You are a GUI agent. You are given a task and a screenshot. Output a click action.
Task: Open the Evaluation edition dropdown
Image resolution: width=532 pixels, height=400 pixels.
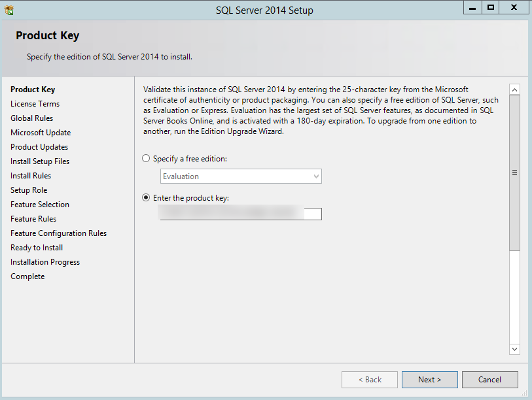click(x=241, y=176)
